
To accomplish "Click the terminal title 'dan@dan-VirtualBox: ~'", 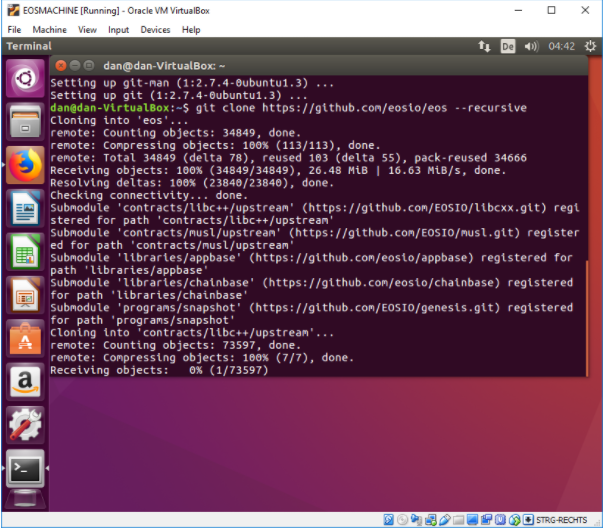I will (x=164, y=66).
